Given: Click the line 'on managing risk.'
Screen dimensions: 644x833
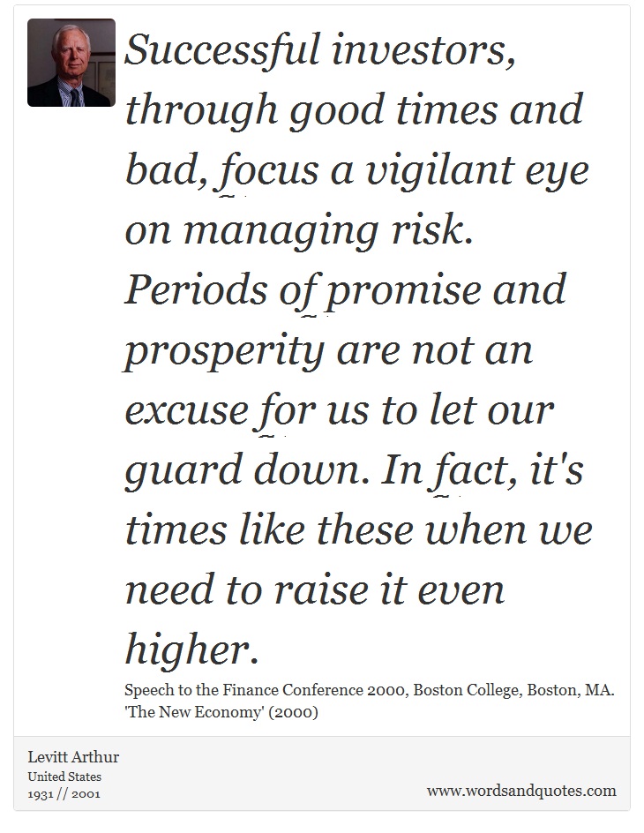Looking at the screenshot, I should (x=299, y=231).
